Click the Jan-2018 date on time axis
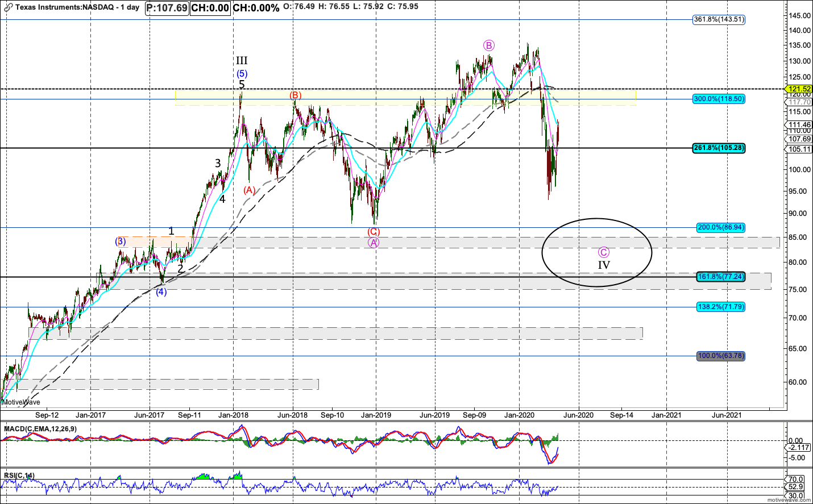813x504 pixels. pos(233,415)
